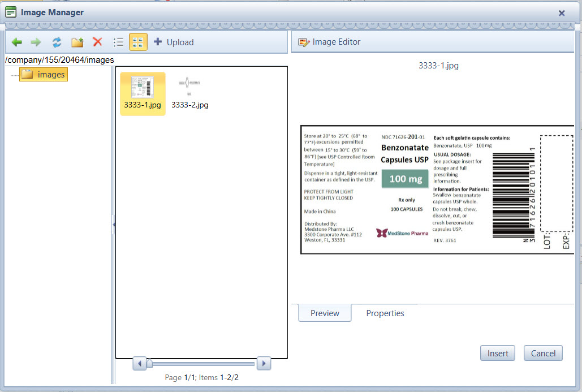
Task: Click the green Back arrow icon
Action: click(17, 42)
